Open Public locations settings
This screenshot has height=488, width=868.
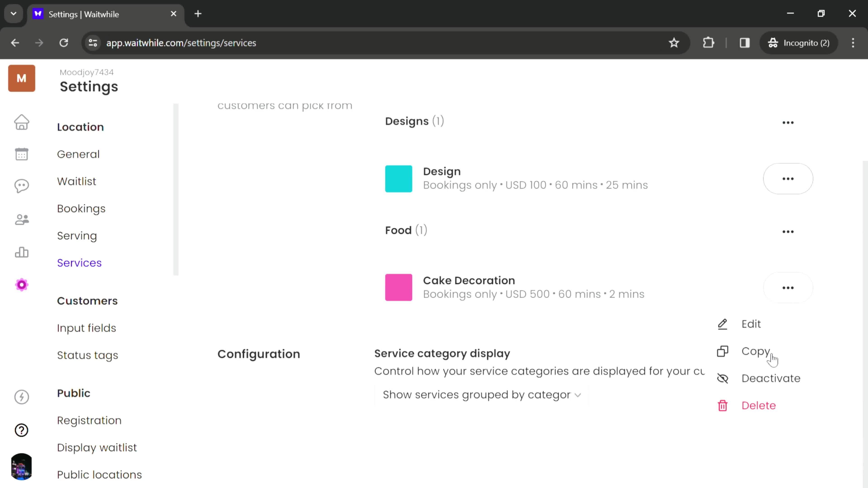click(x=99, y=475)
